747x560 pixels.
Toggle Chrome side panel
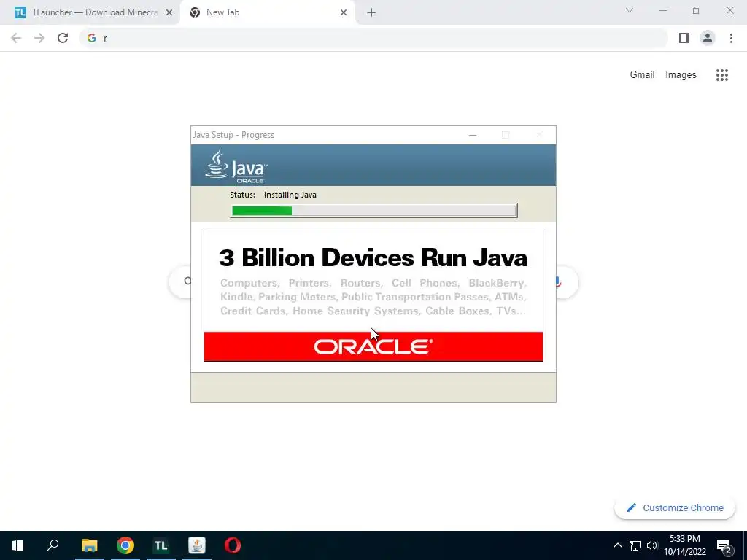tap(684, 38)
